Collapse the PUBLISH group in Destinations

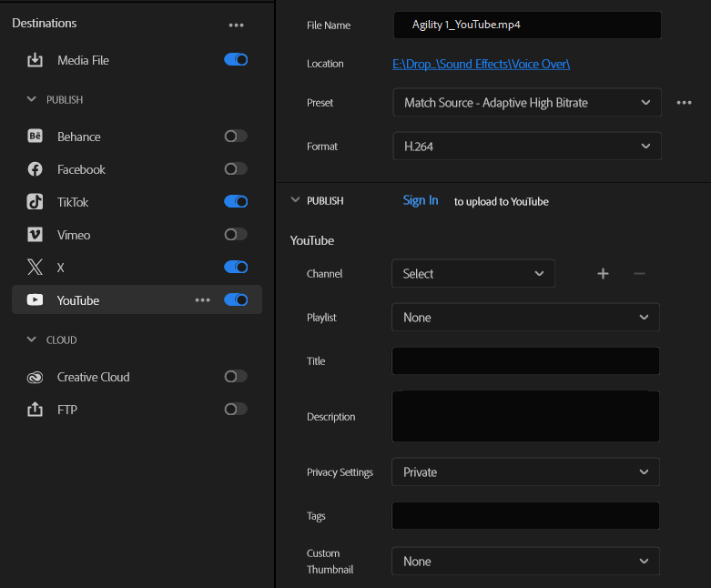[31, 99]
